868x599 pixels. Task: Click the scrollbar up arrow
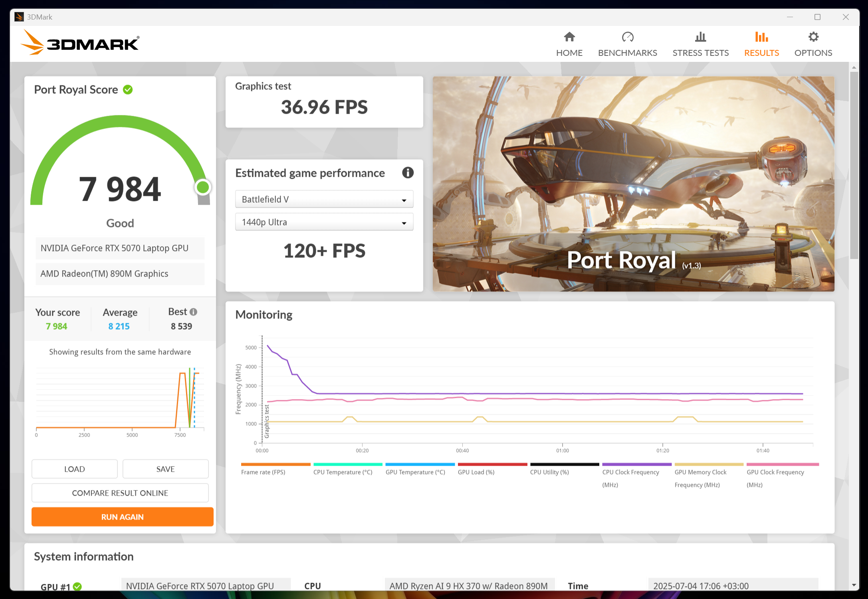[854, 67]
